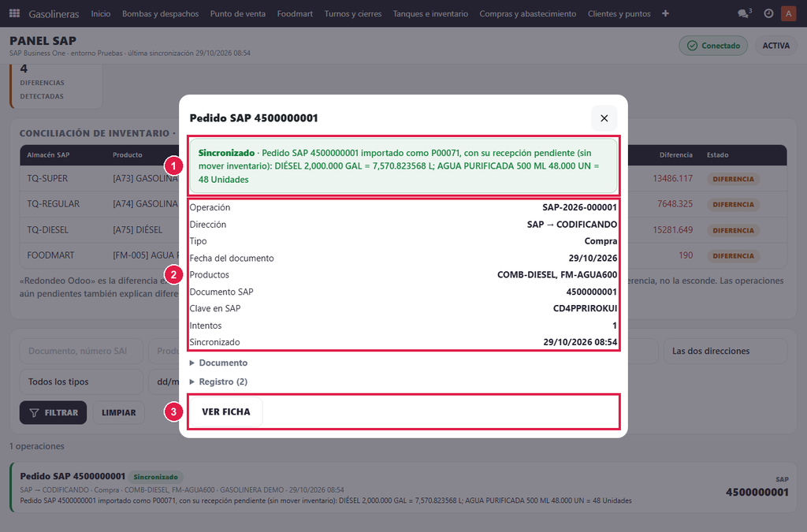Focus the 'Documento, número SAP' search field
Screen dimensions: 807x532
coord(81,351)
